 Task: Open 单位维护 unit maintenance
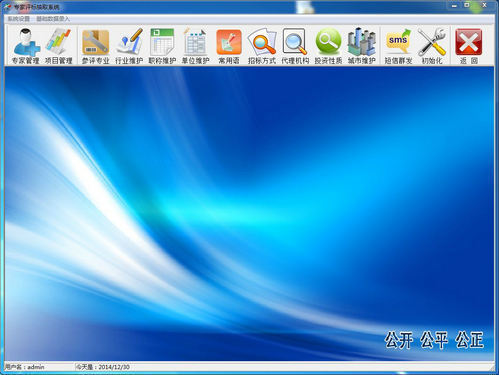click(195, 46)
